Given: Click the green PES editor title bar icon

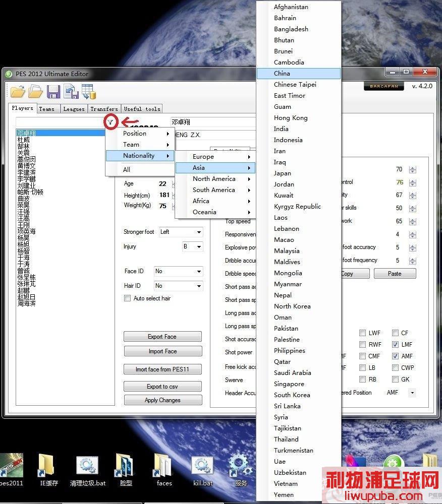Looking at the screenshot, I should [9, 74].
